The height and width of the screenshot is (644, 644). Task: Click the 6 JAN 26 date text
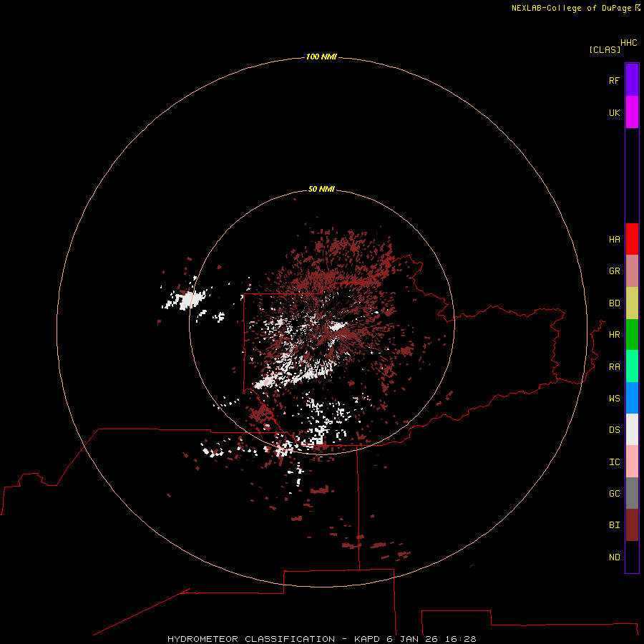(x=412, y=639)
